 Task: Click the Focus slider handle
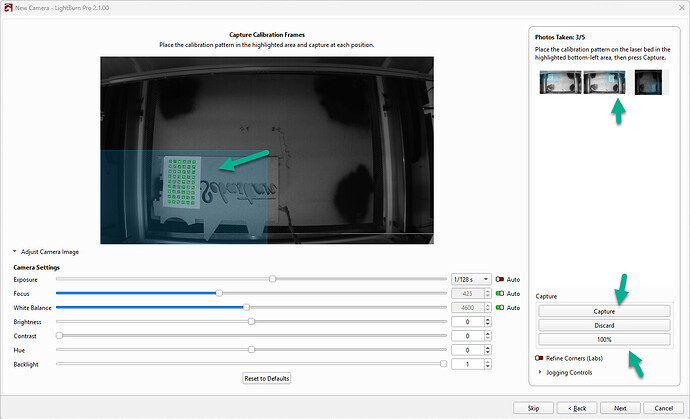click(219, 293)
